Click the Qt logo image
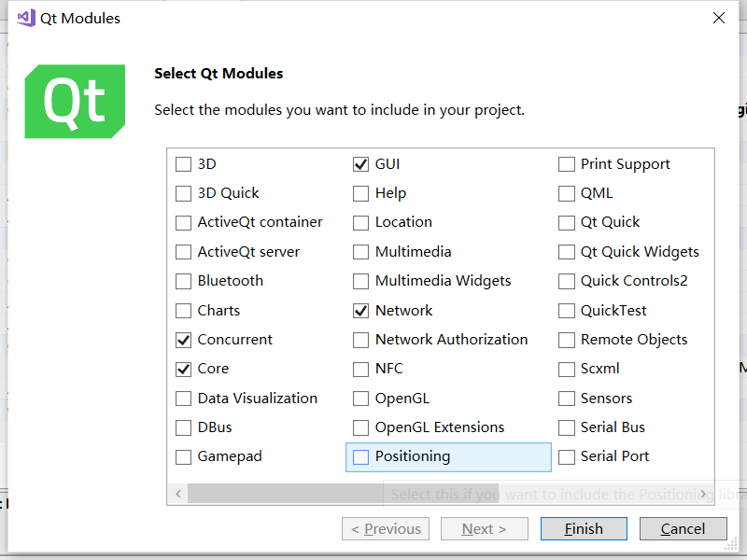Screen dimensions: 747x560 (75, 102)
